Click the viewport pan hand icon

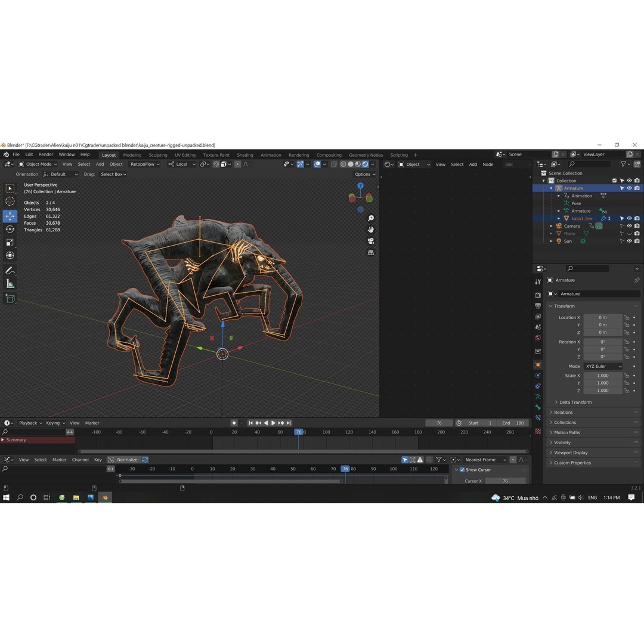point(370,230)
